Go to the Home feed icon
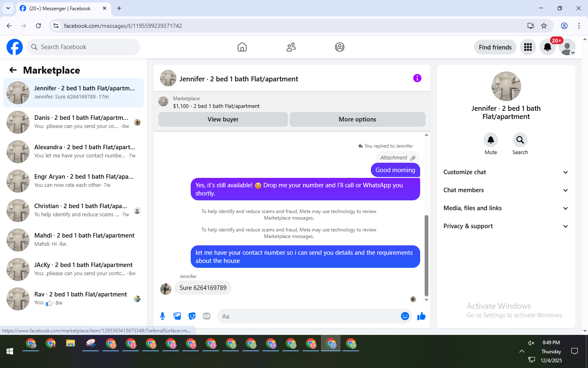Viewport: 588px width, 368px height. pos(242,47)
